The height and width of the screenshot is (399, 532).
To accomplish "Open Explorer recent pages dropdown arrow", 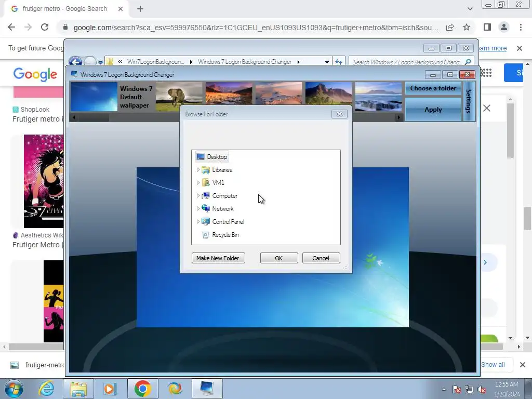I will [100, 62].
